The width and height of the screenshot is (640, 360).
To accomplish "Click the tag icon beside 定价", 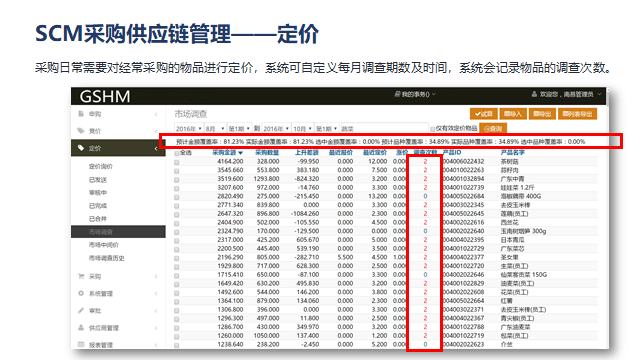I will pyautogui.click(x=81, y=148).
